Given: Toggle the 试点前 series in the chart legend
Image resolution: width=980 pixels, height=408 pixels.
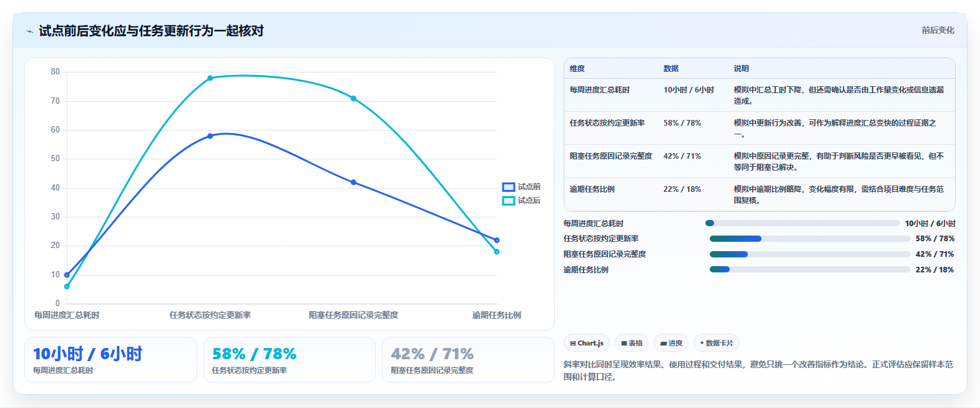Looking at the screenshot, I should [521, 187].
